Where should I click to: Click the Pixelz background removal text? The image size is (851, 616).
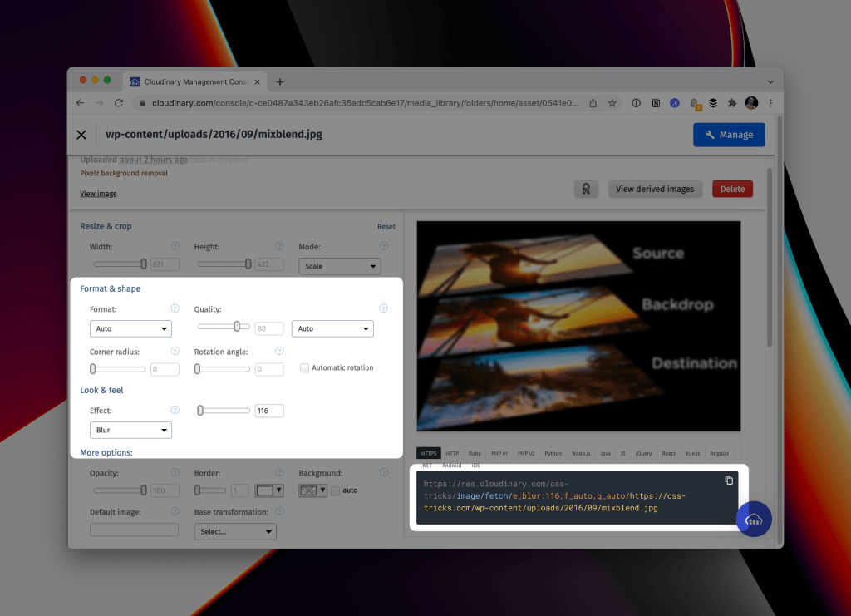click(x=124, y=173)
